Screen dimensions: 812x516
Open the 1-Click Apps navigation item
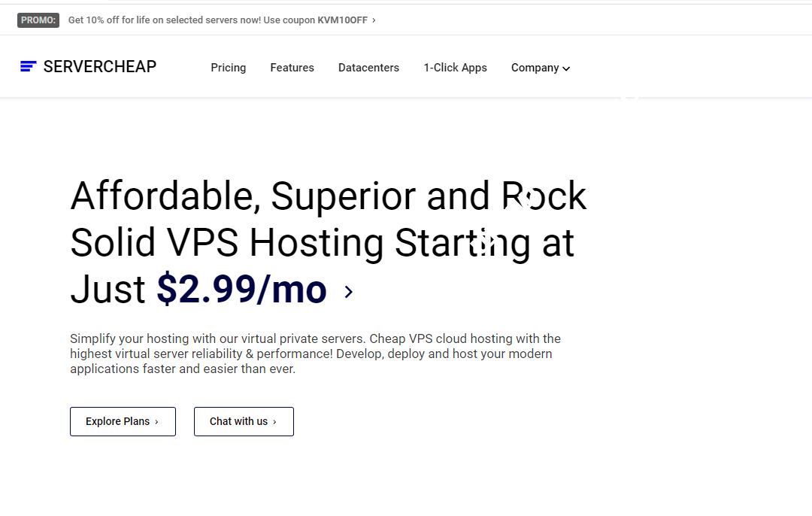(455, 68)
